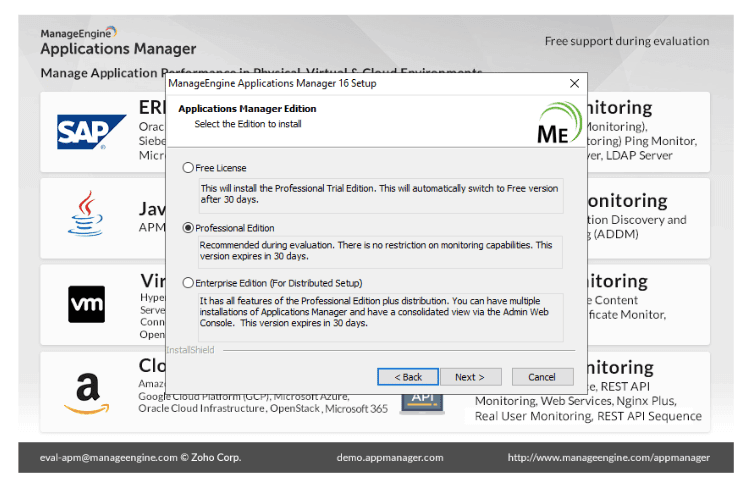Click the SAP logo in the background

tap(91, 132)
